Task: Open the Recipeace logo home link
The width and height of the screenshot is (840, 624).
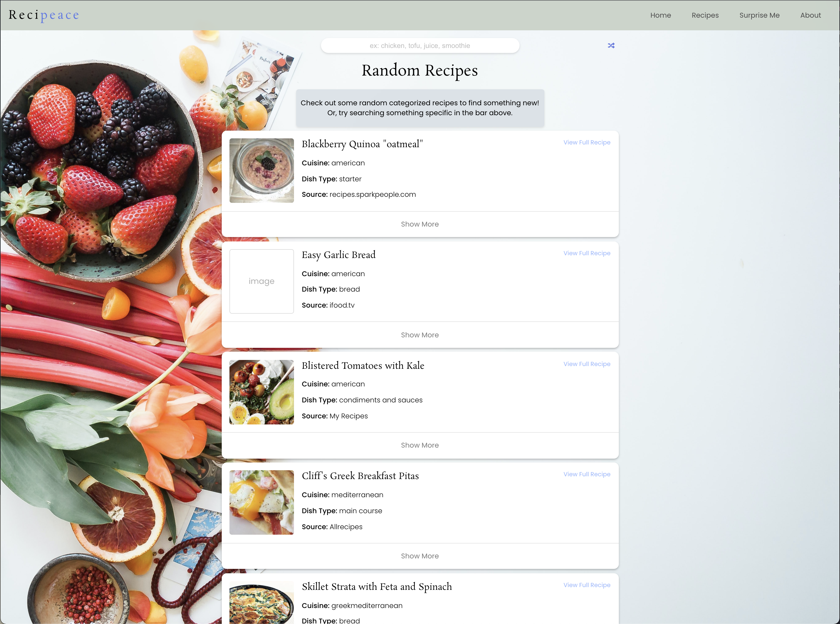Action: tap(44, 15)
